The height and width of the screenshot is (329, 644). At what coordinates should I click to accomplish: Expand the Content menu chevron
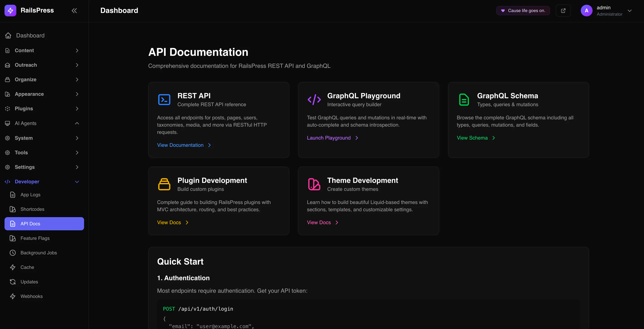(77, 51)
